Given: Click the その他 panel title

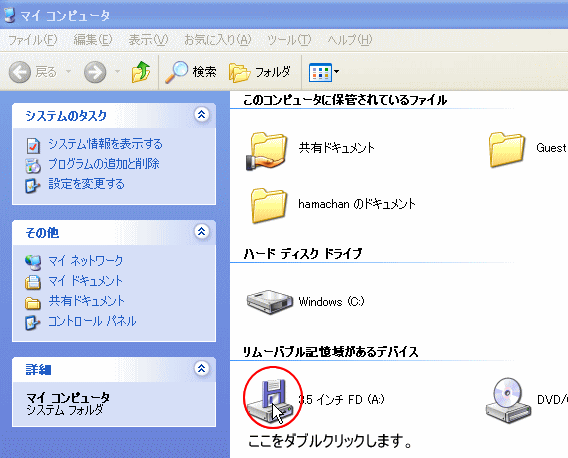Looking at the screenshot, I should (42, 233).
